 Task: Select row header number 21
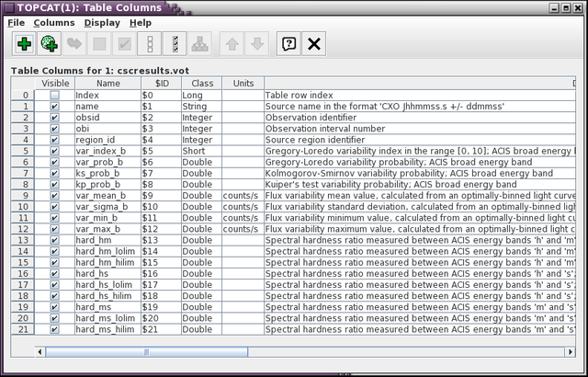23,329
